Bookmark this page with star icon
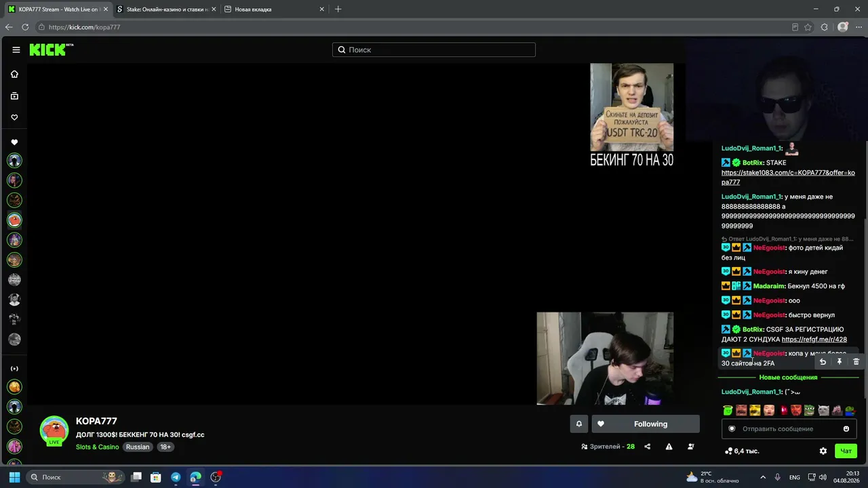The width and height of the screenshot is (868, 488). [x=808, y=27]
